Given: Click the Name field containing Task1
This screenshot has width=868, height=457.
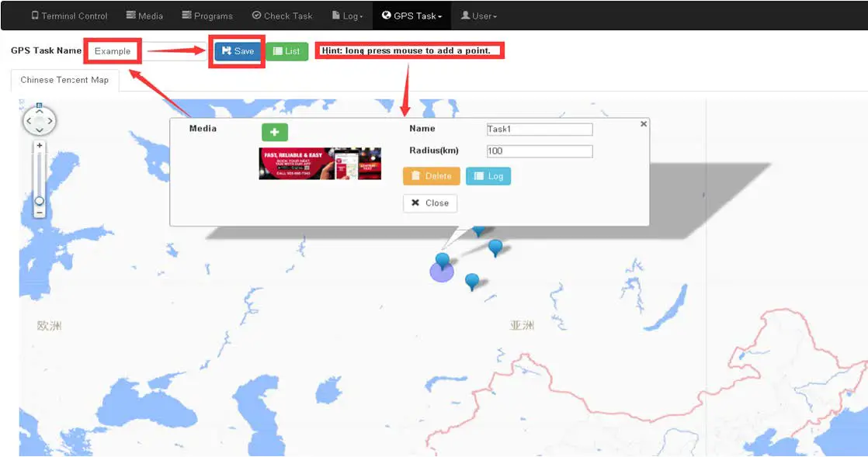Looking at the screenshot, I should (x=540, y=129).
